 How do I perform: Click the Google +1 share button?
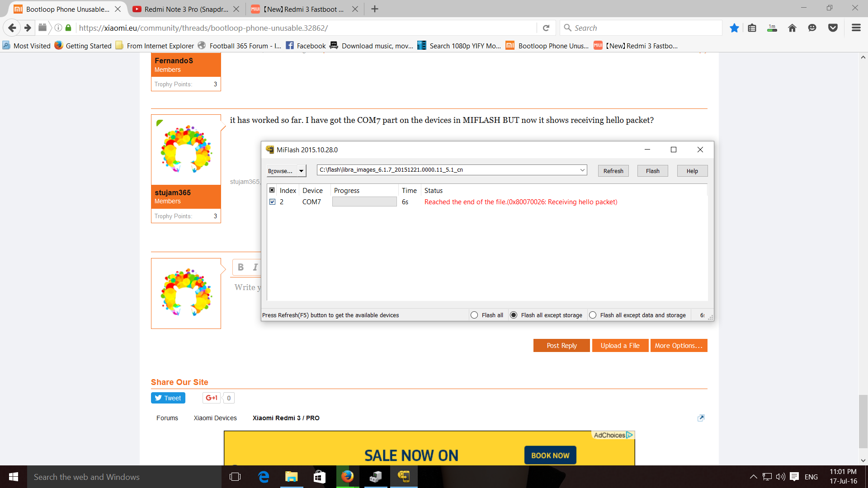click(x=212, y=398)
